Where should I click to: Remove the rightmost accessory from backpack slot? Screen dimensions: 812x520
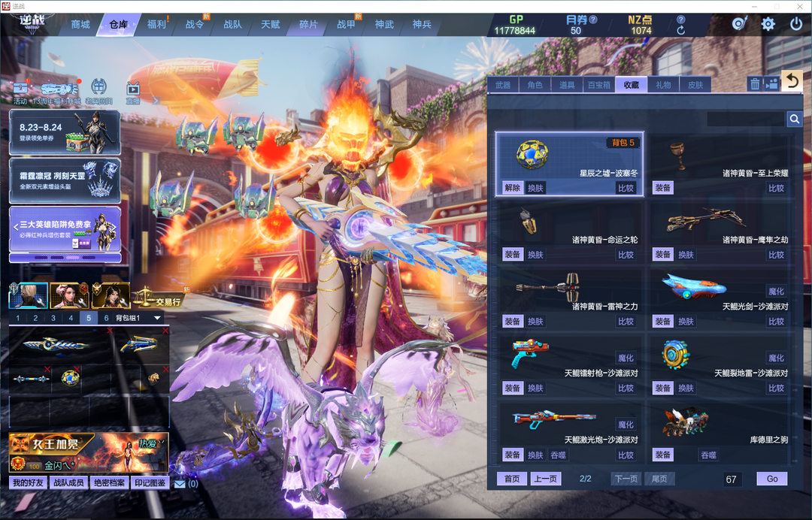pyautogui.click(x=165, y=369)
